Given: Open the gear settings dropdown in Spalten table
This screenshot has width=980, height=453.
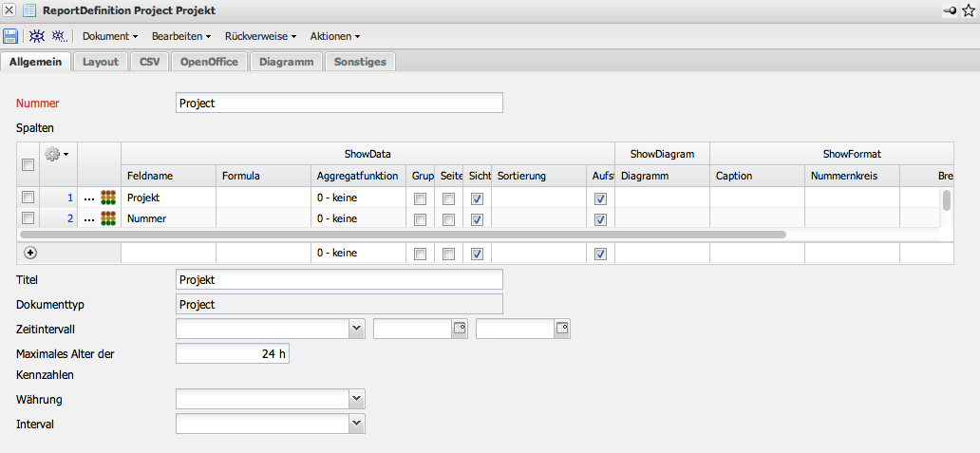Looking at the screenshot, I should (57, 153).
